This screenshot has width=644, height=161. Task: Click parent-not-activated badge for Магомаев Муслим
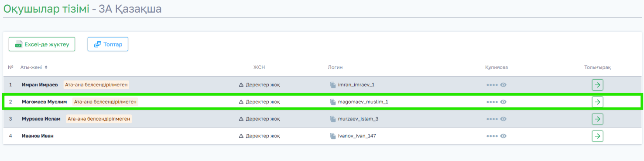(105, 102)
